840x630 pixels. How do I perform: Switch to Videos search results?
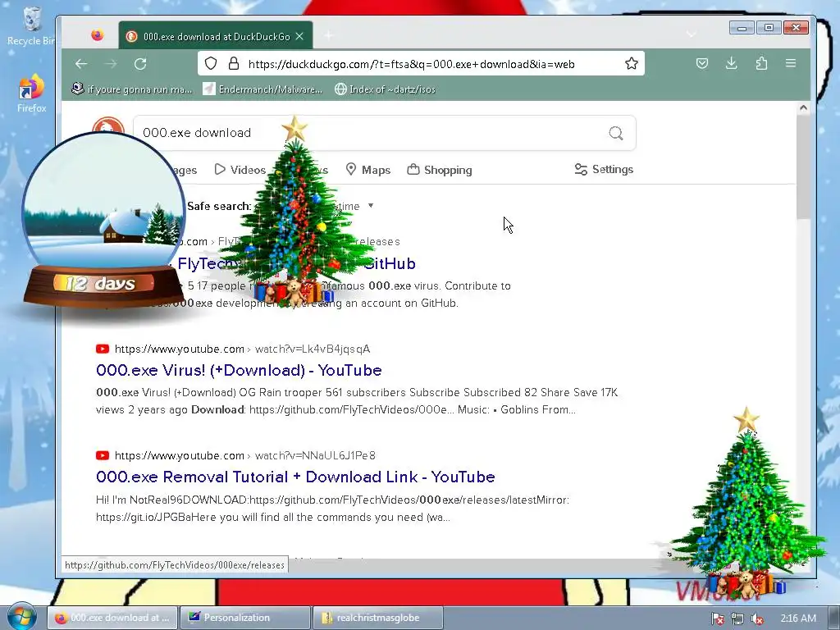coord(240,170)
